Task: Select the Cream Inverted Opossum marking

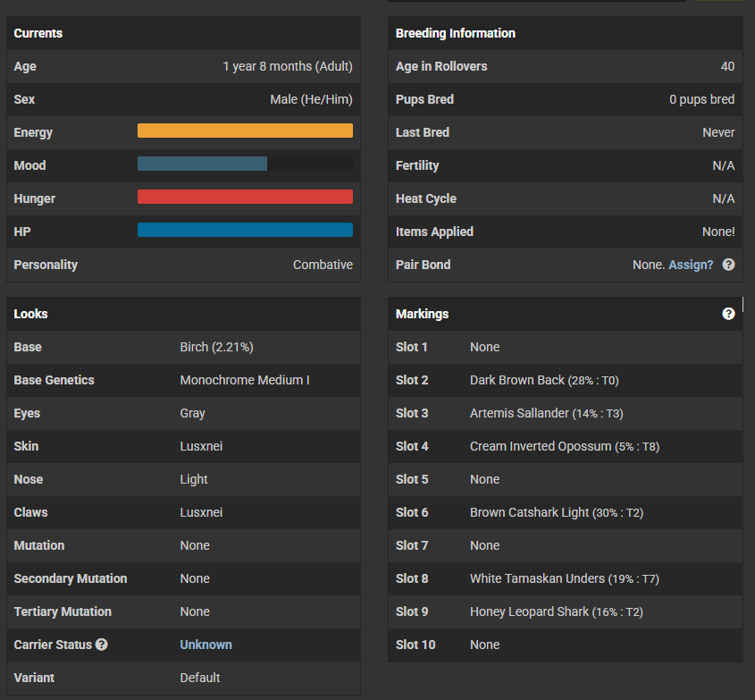Action: (x=541, y=446)
